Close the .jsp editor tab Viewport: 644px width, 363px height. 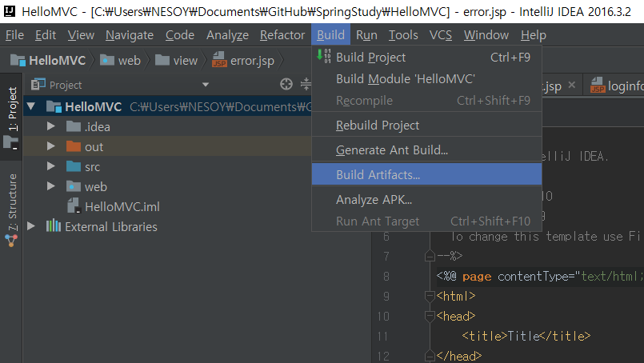(571, 85)
